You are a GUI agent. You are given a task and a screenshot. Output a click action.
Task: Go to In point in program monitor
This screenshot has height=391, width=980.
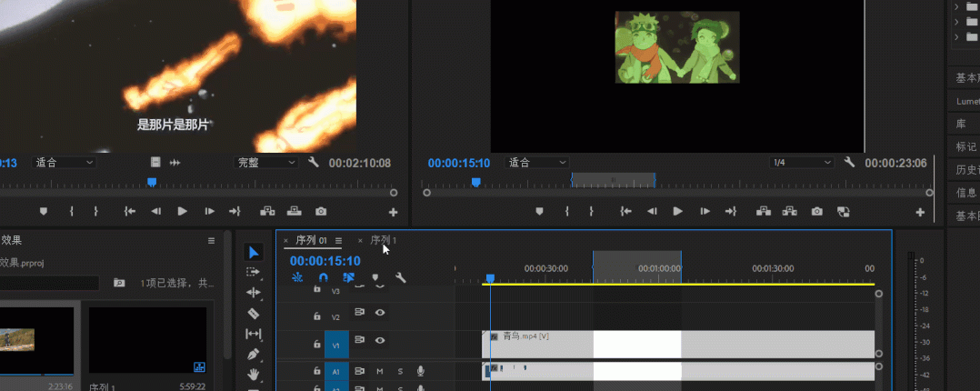coord(625,212)
